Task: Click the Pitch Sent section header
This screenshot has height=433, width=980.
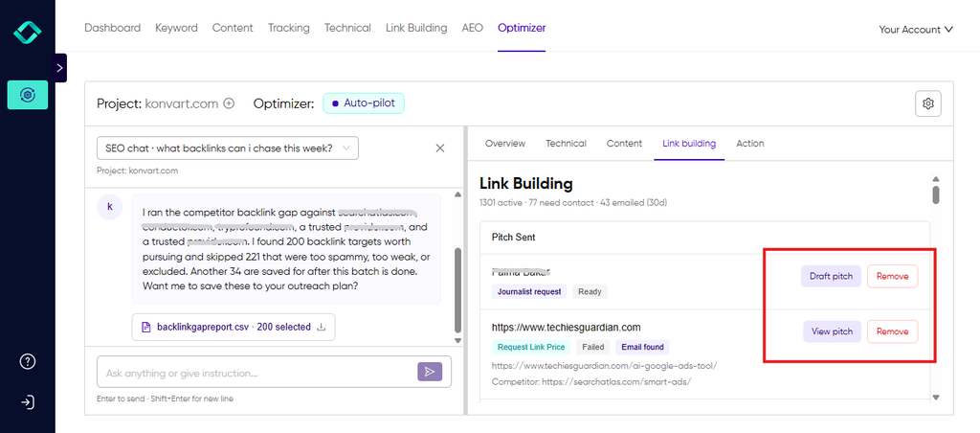Action: pyautogui.click(x=513, y=238)
